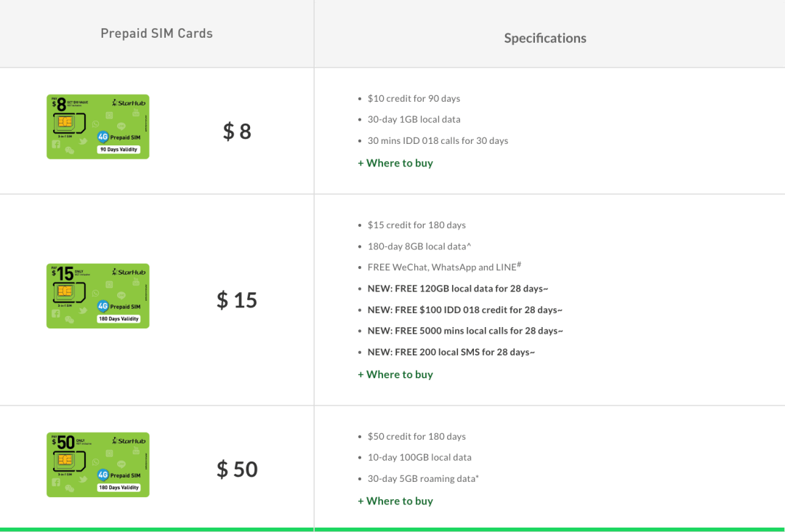Click the SIM chip icon on $8 card
This screenshot has width=785, height=532.
pos(65,122)
